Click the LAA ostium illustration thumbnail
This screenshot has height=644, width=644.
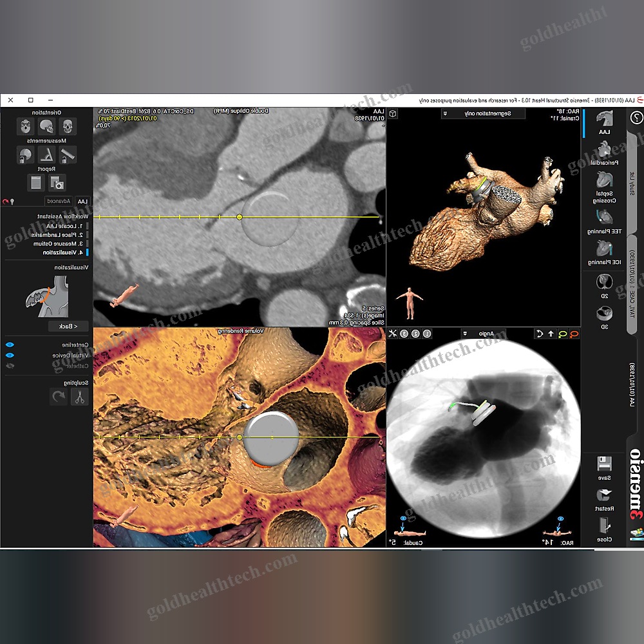click(x=47, y=296)
